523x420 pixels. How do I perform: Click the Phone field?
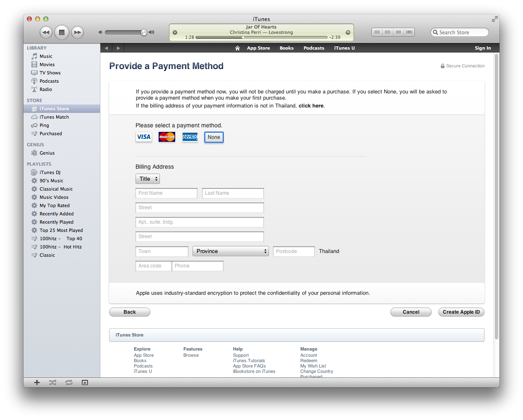click(x=197, y=266)
